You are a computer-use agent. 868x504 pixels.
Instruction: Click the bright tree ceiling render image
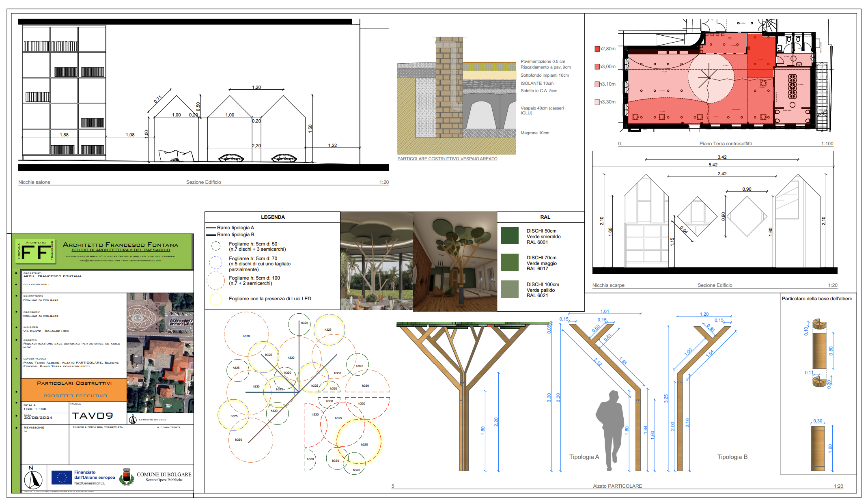point(377,261)
